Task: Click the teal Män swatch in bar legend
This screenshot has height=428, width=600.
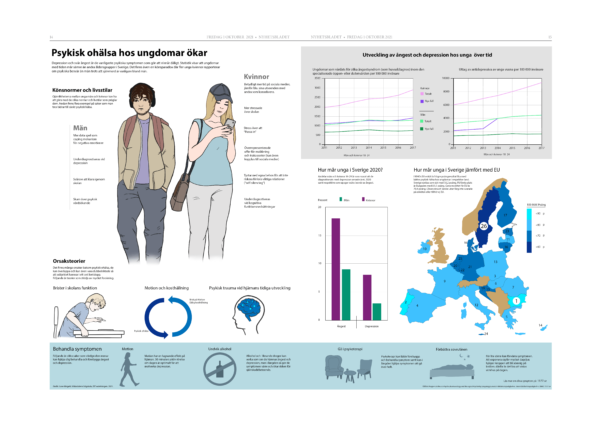Action: click(341, 199)
